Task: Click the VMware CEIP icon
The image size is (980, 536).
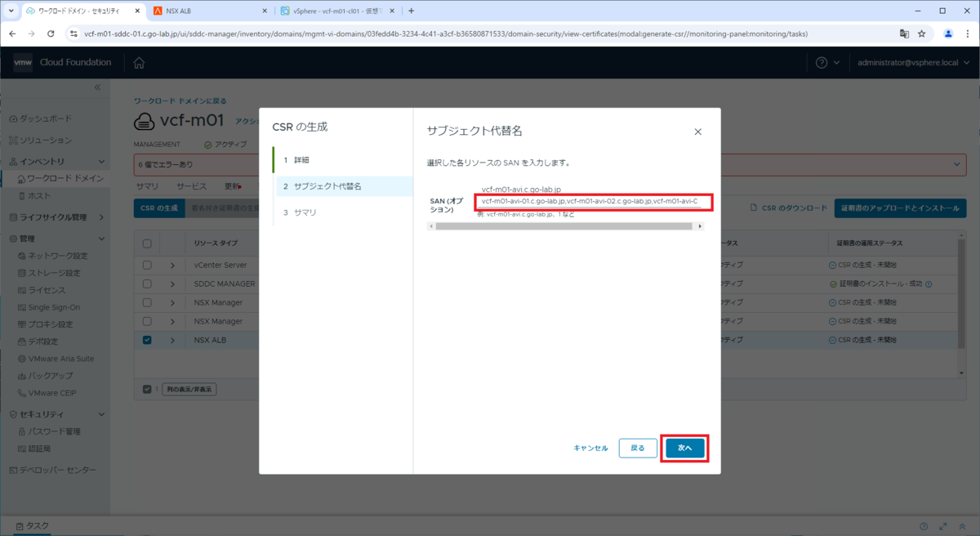Action: pyautogui.click(x=21, y=393)
